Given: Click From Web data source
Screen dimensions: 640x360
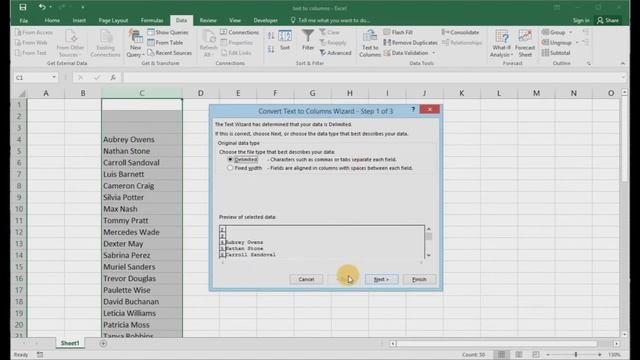Looking at the screenshot, I should (31, 42).
